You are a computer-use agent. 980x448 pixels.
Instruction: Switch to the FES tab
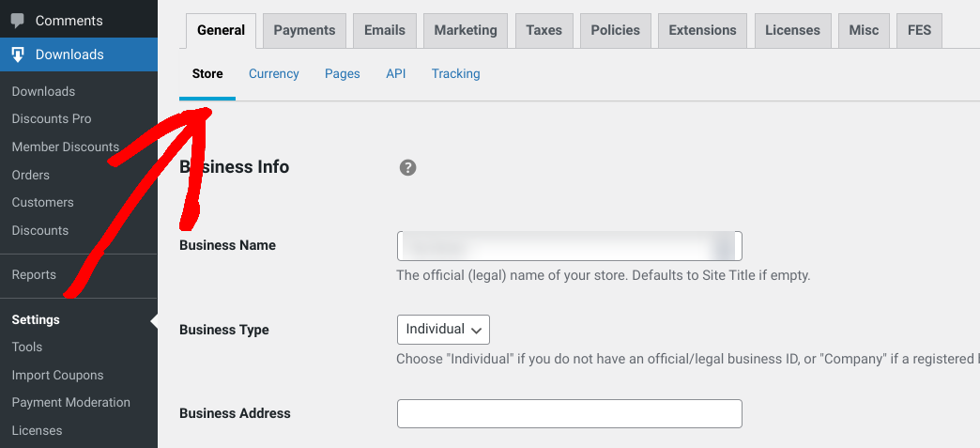tap(919, 30)
